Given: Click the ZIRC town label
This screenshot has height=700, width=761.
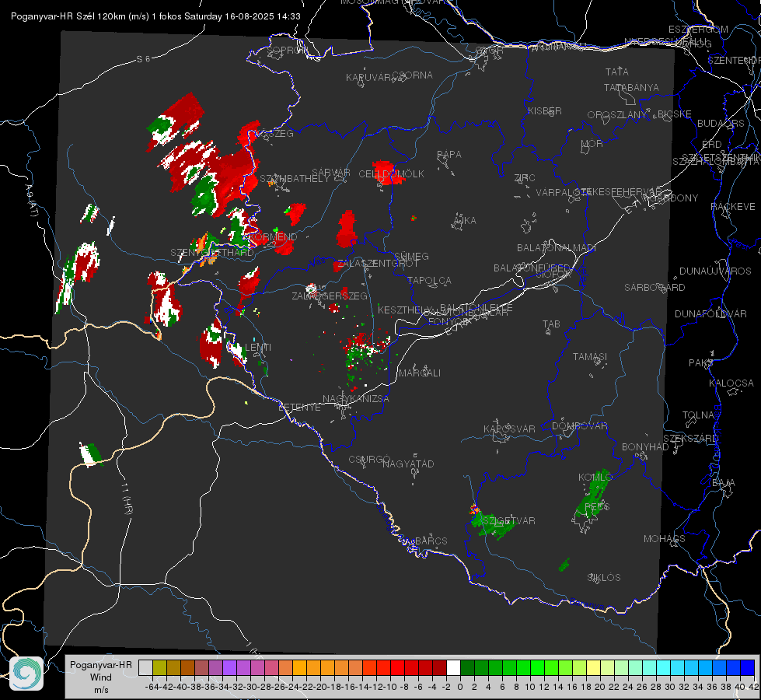Looking at the screenshot, I should tap(525, 178).
